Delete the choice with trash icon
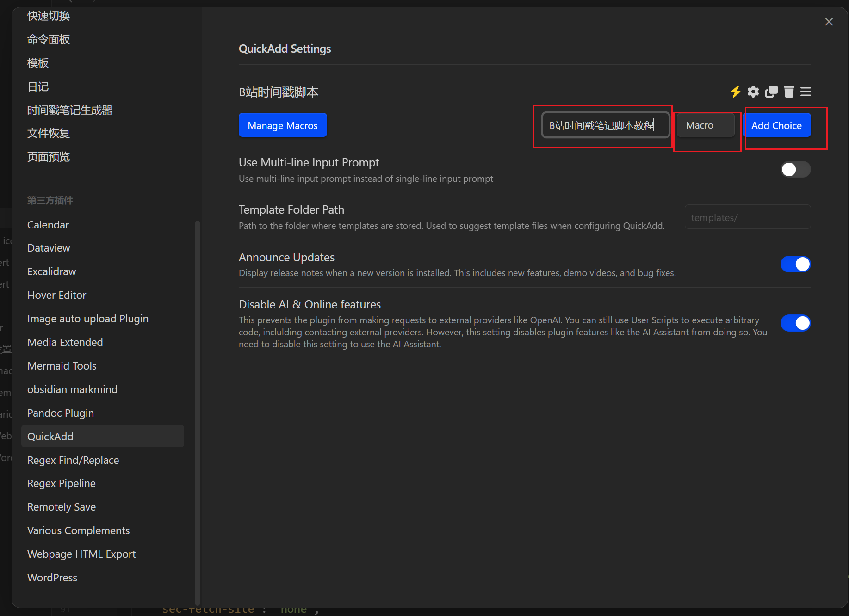This screenshot has width=849, height=616. 789,92
